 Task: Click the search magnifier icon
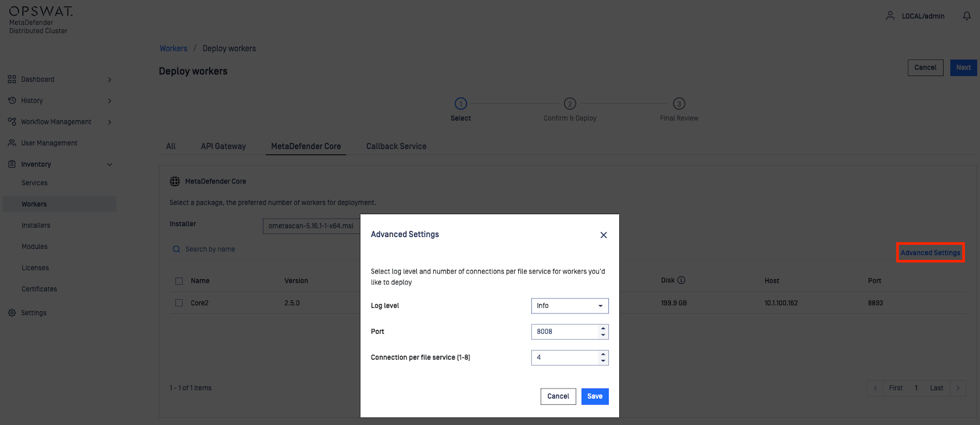pyautogui.click(x=176, y=249)
